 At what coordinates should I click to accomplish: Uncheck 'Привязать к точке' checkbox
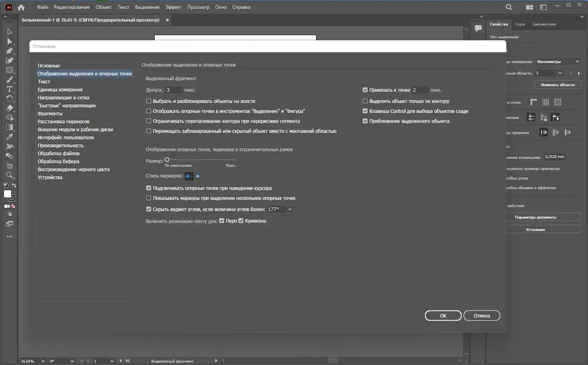[x=365, y=89]
